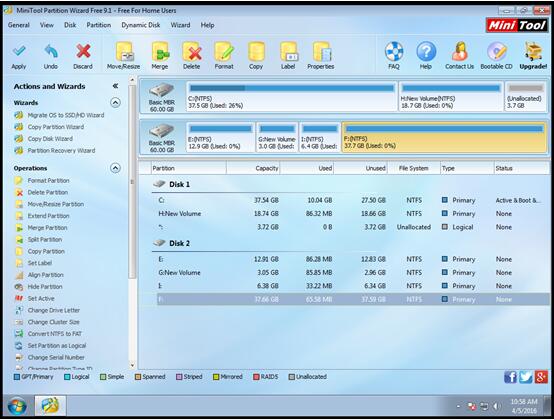Collapse the Actions and Wizards panel
Screen dimensions: 554x420
[x=115, y=86]
